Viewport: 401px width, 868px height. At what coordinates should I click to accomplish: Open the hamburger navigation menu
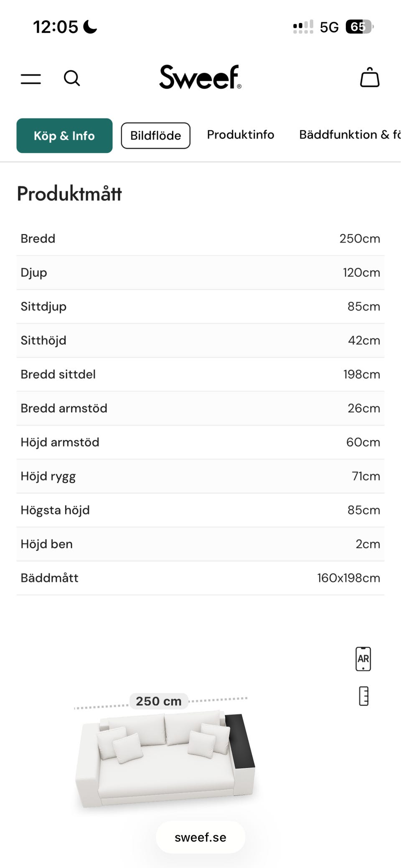point(31,79)
